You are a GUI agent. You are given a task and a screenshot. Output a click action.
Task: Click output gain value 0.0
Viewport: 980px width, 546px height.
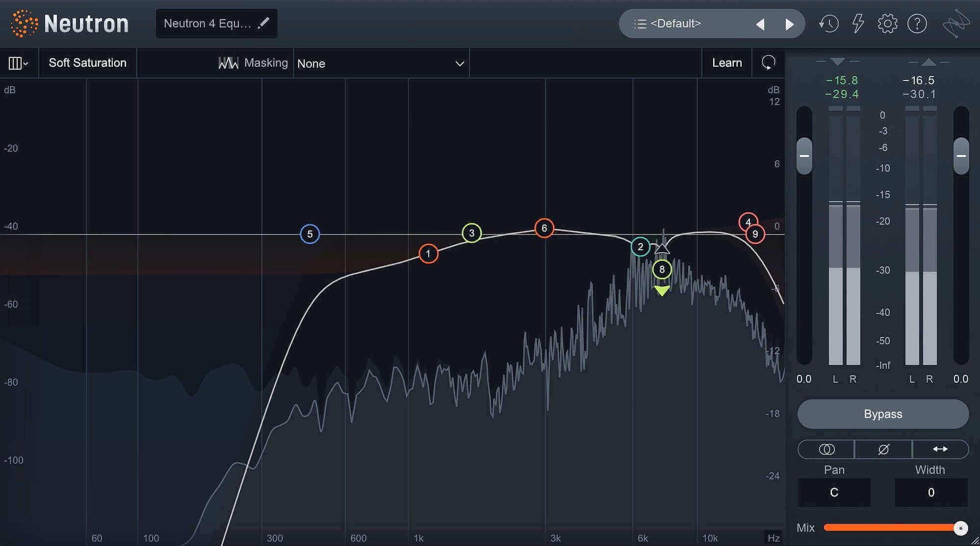click(x=961, y=379)
